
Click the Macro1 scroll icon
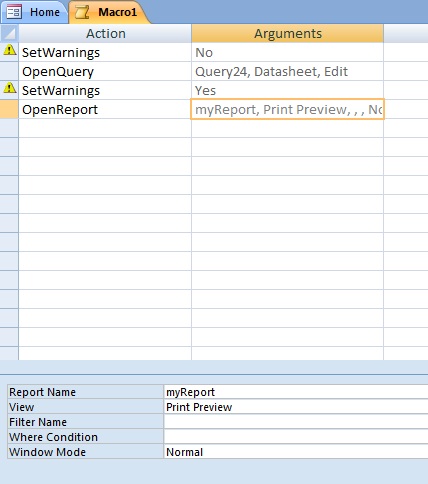[x=82, y=12]
